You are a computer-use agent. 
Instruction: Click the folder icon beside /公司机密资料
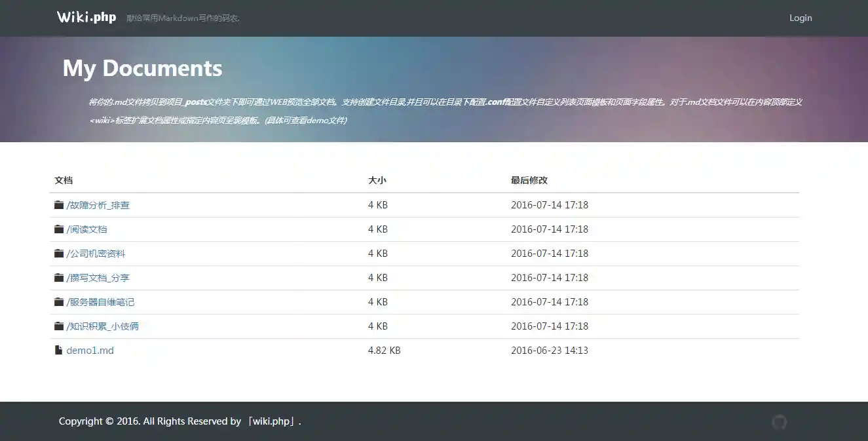click(x=59, y=254)
